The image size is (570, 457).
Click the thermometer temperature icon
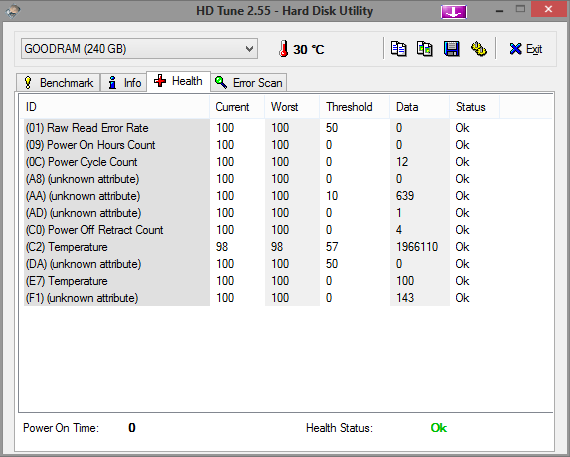click(x=284, y=49)
